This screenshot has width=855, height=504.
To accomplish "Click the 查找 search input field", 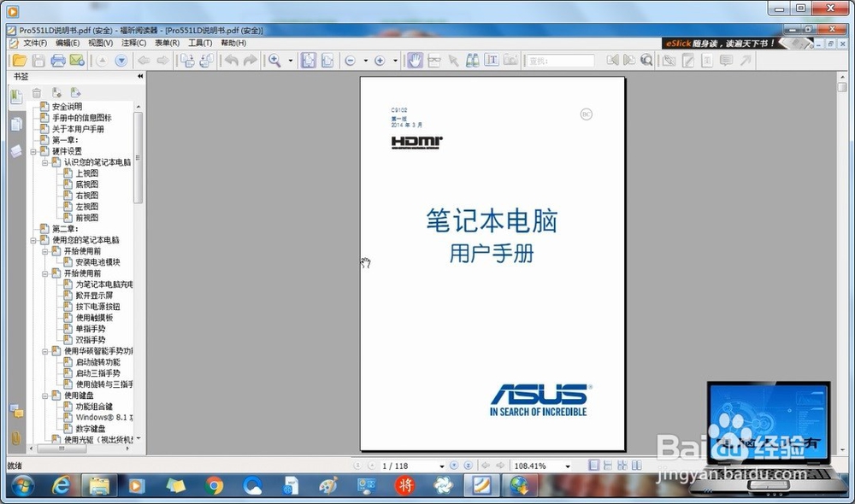I will click(x=559, y=61).
